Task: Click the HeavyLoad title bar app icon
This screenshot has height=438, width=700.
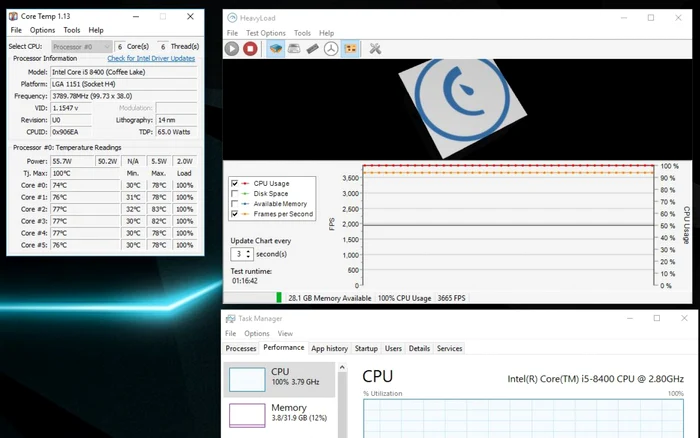Action: [x=232, y=18]
